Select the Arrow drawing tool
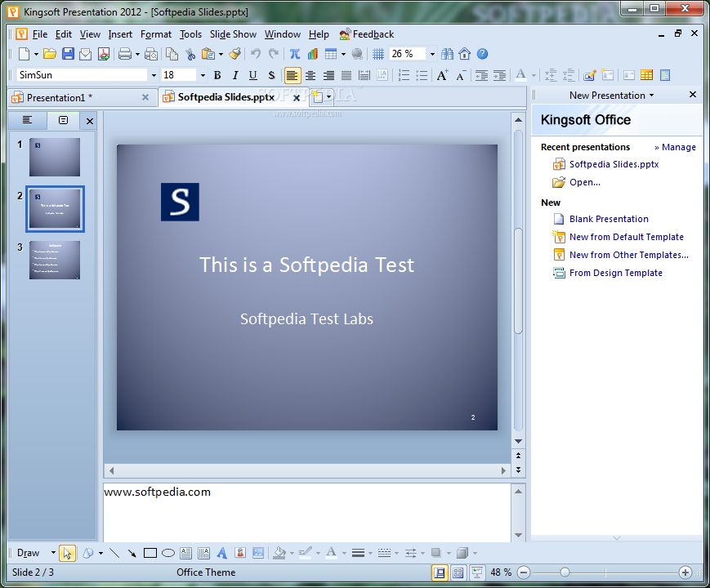 tap(132, 553)
